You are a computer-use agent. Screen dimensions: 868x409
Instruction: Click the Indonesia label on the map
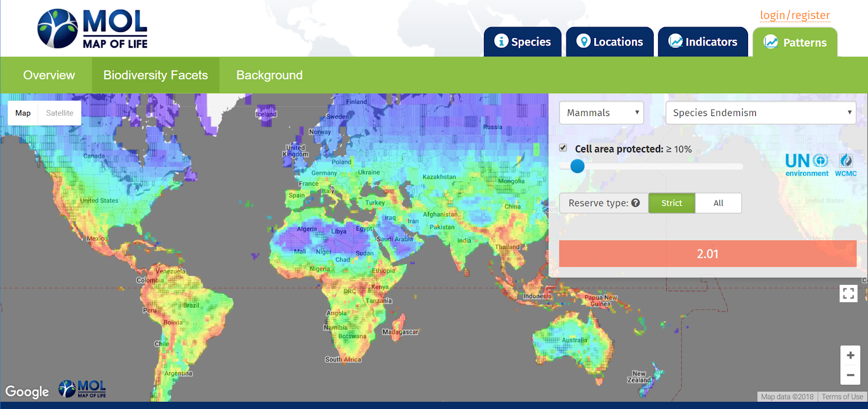click(x=537, y=296)
